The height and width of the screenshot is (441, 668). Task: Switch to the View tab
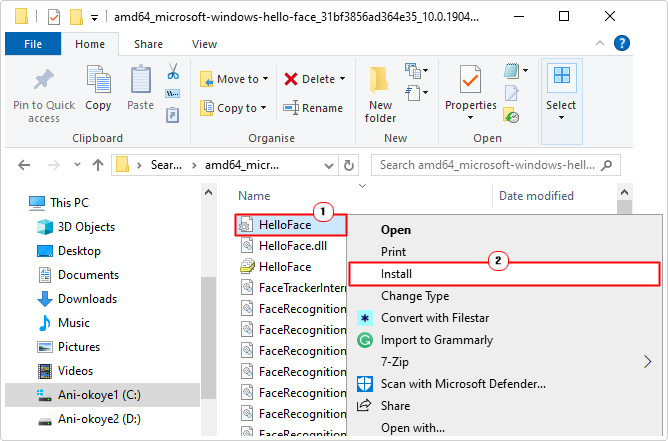[x=204, y=44]
